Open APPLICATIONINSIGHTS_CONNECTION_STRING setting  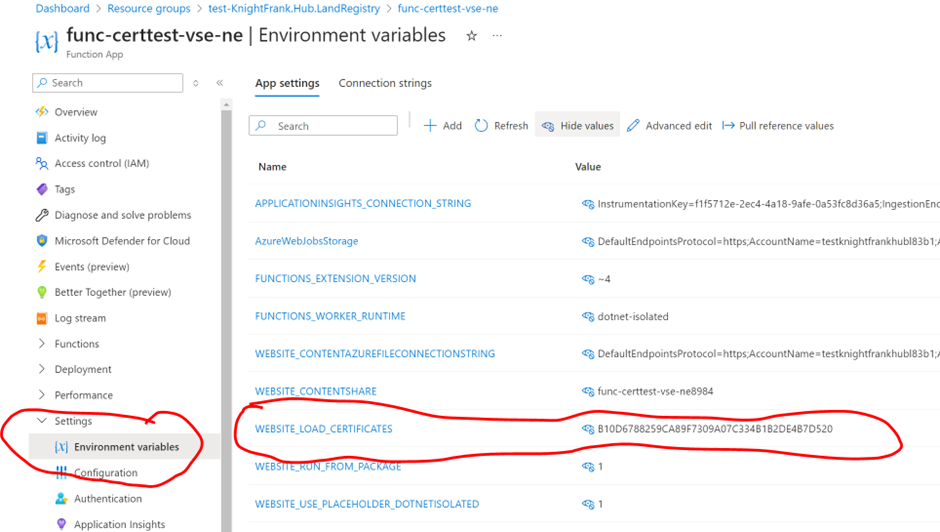(x=363, y=203)
